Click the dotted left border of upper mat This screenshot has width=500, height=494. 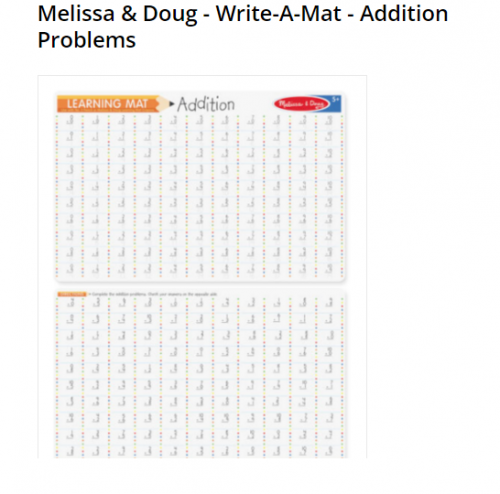tap(57, 196)
